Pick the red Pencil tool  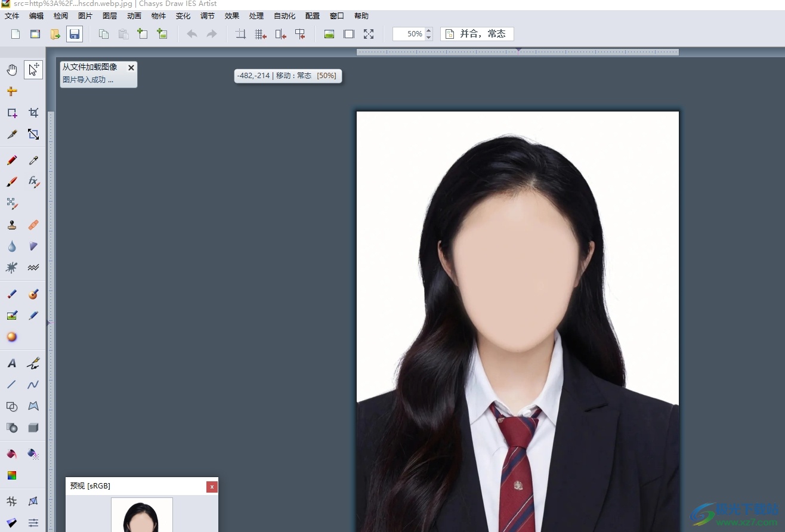[x=11, y=160]
